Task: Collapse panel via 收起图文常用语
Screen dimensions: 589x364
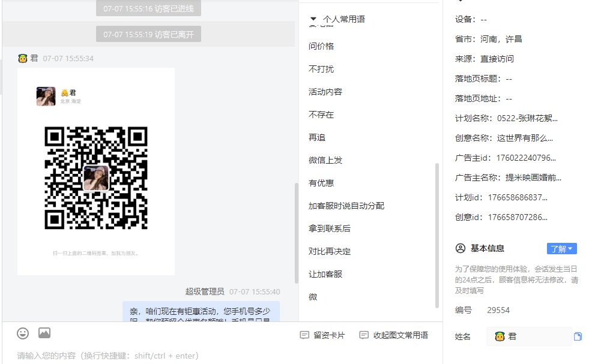Action: pos(394,335)
